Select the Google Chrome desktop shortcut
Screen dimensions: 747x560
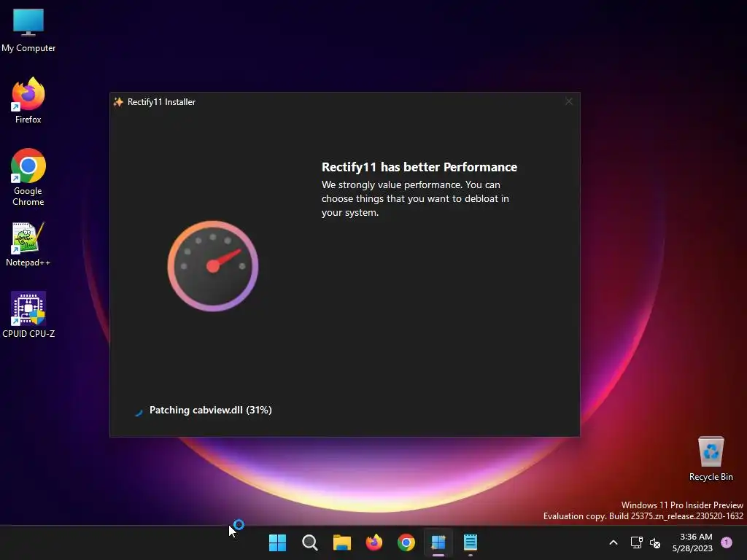coord(28,177)
